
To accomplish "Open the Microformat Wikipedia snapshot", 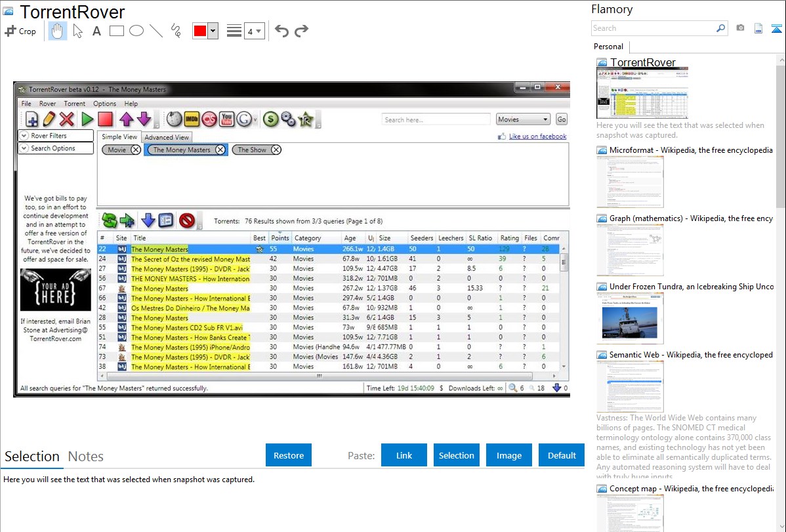I will pyautogui.click(x=630, y=182).
